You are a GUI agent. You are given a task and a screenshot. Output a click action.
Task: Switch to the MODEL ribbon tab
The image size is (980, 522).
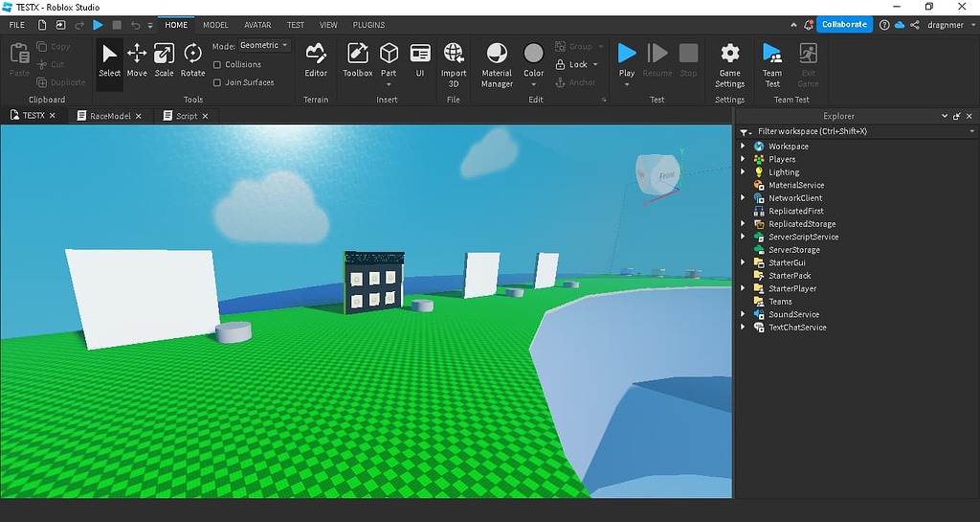click(215, 25)
